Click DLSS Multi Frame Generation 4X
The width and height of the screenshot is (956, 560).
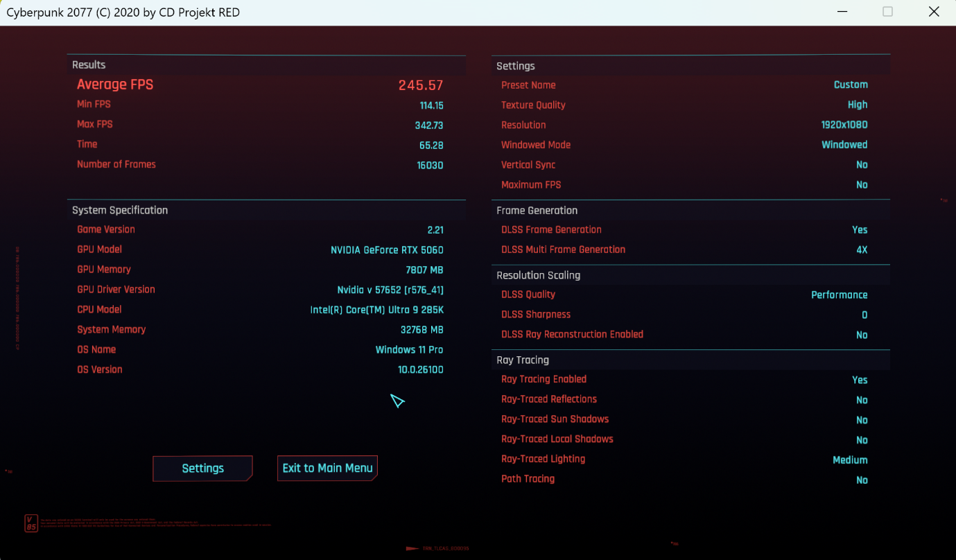[862, 250]
